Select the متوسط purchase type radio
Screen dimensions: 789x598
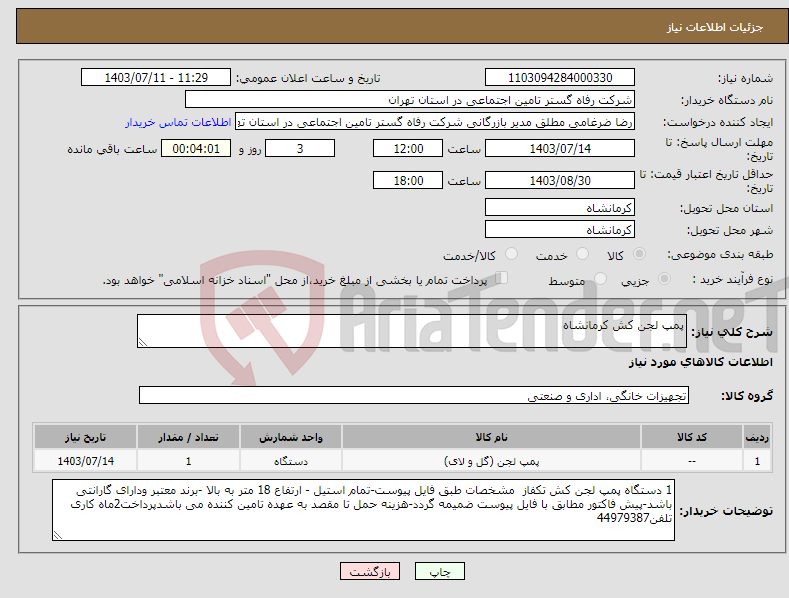[x=600, y=279]
